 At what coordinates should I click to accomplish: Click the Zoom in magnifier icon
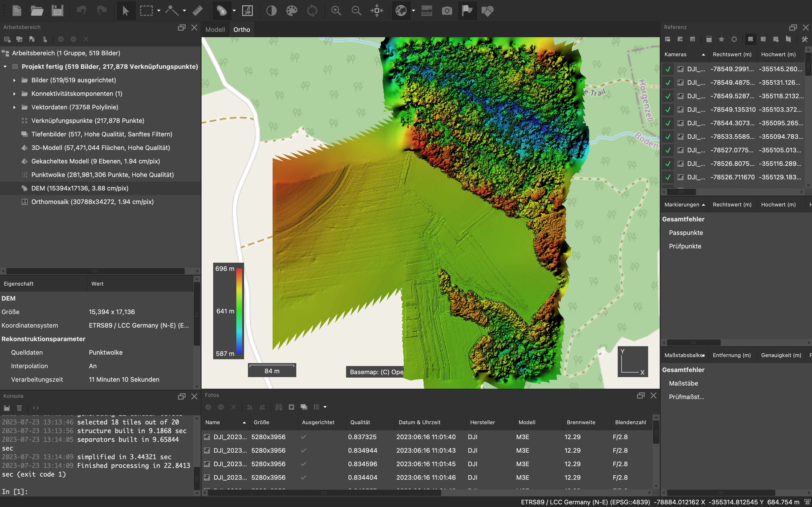336,11
